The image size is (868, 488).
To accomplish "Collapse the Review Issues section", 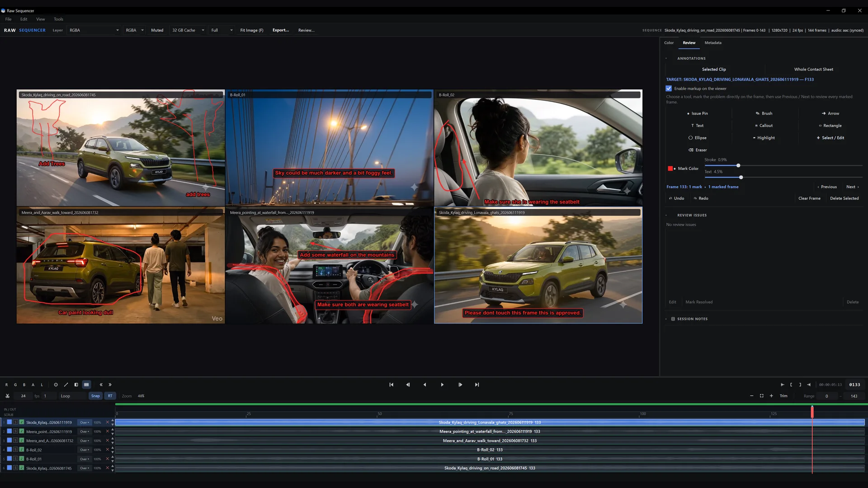I will point(666,215).
